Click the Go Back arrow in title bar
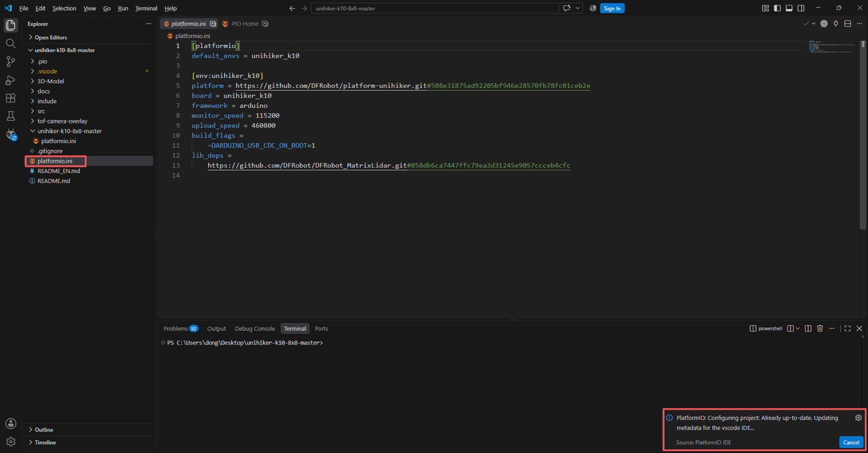The height and width of the screenshot is (453, 868). (x=292, y=8)
